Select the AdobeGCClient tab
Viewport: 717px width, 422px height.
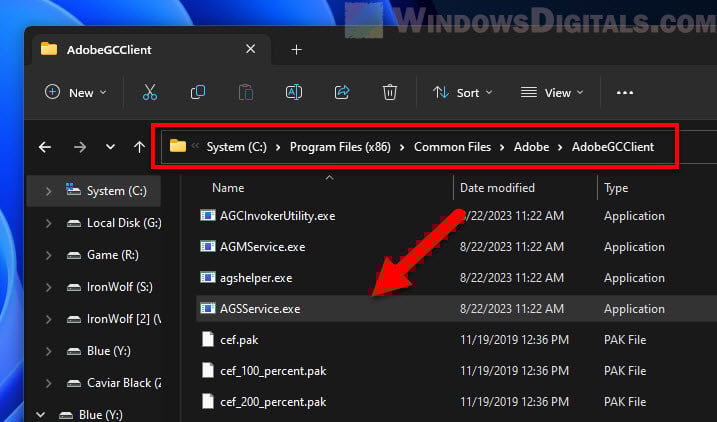[x=151, y=49]
